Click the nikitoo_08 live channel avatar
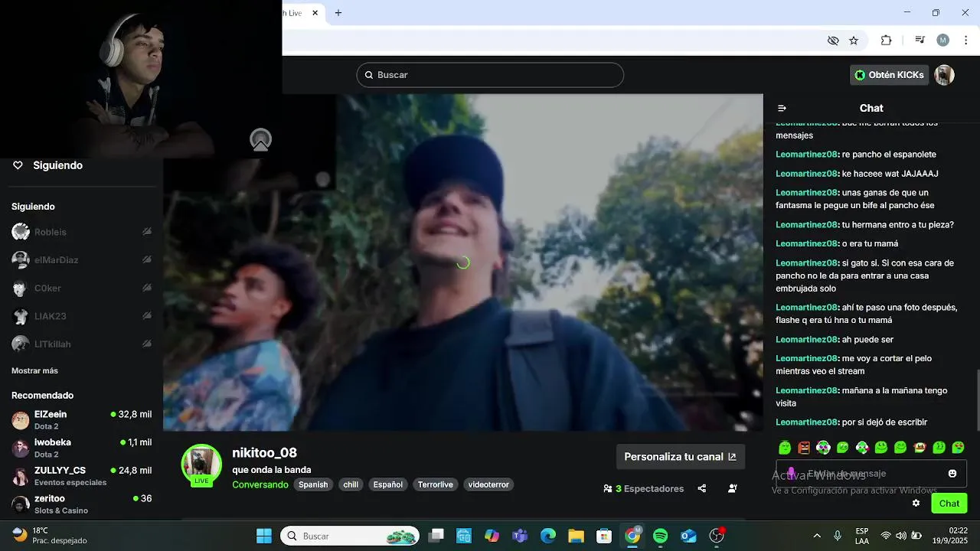 coord(201,465)
